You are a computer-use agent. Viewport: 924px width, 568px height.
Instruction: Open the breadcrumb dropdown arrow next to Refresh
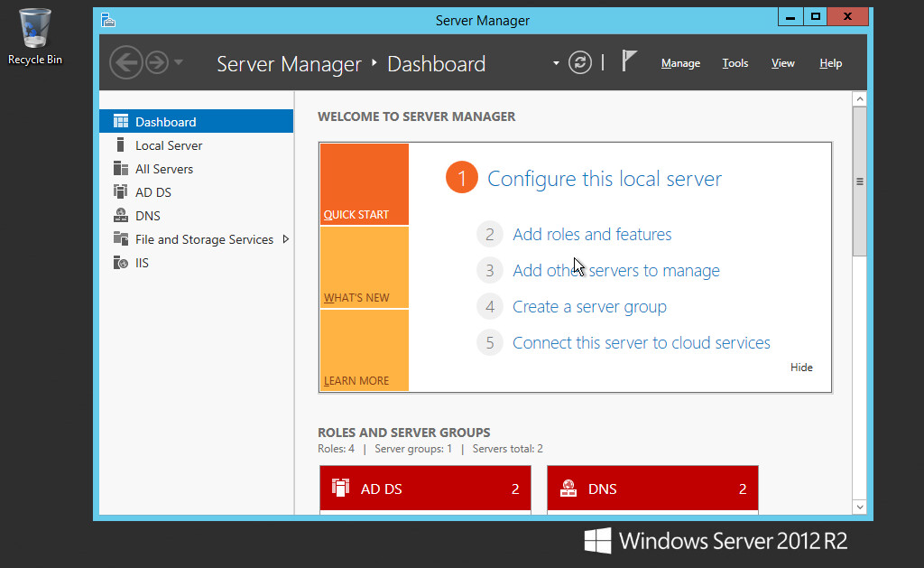(556, 63)
